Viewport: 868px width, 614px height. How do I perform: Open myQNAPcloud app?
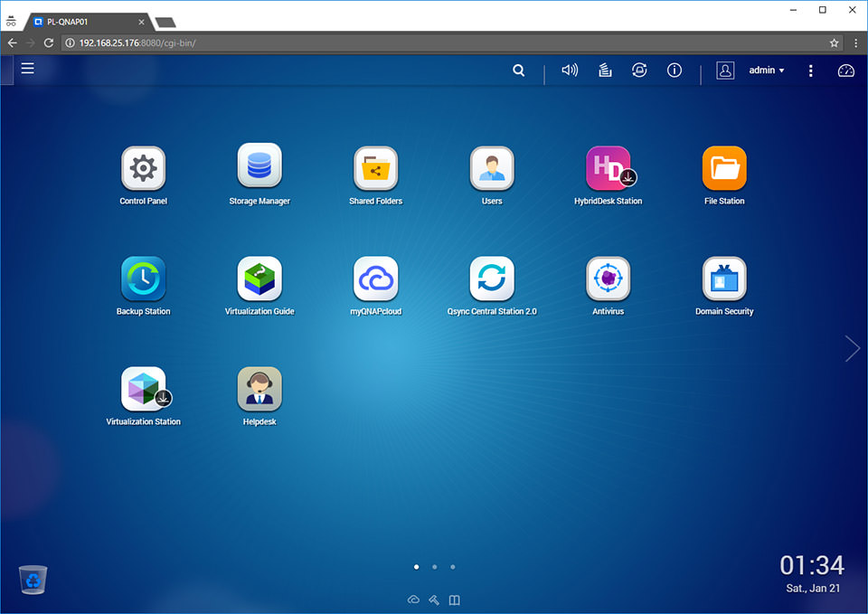[376, 278]
